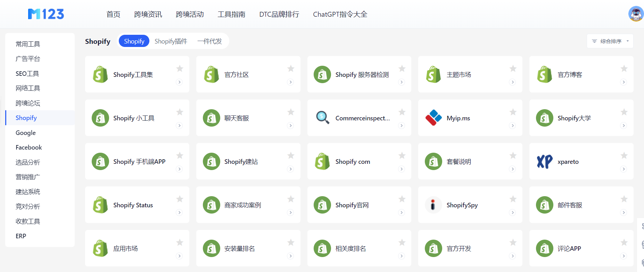Image resolution: width=644 pixels, height=272 pixels.
Task: Toggle the star on Myip.ms card
Action: 513,112
